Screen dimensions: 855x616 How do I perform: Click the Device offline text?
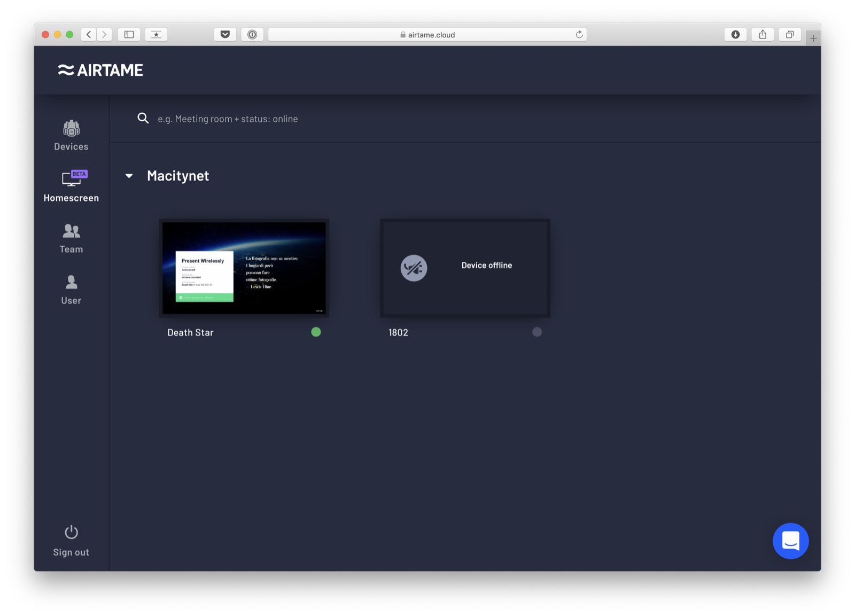(487, 265)
